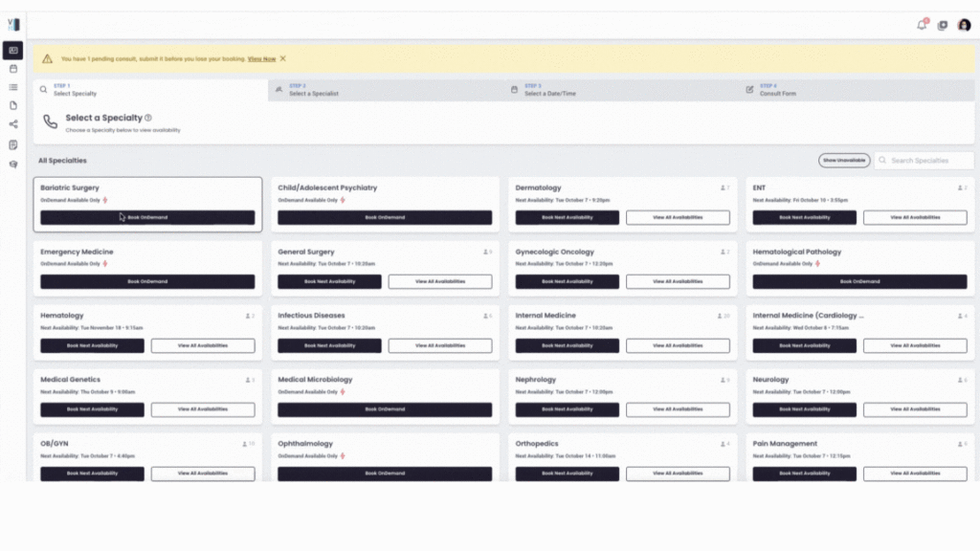Go to Step 2 Select a Specialist
Screen dimensions: 980x551
(x=387, y=90)
